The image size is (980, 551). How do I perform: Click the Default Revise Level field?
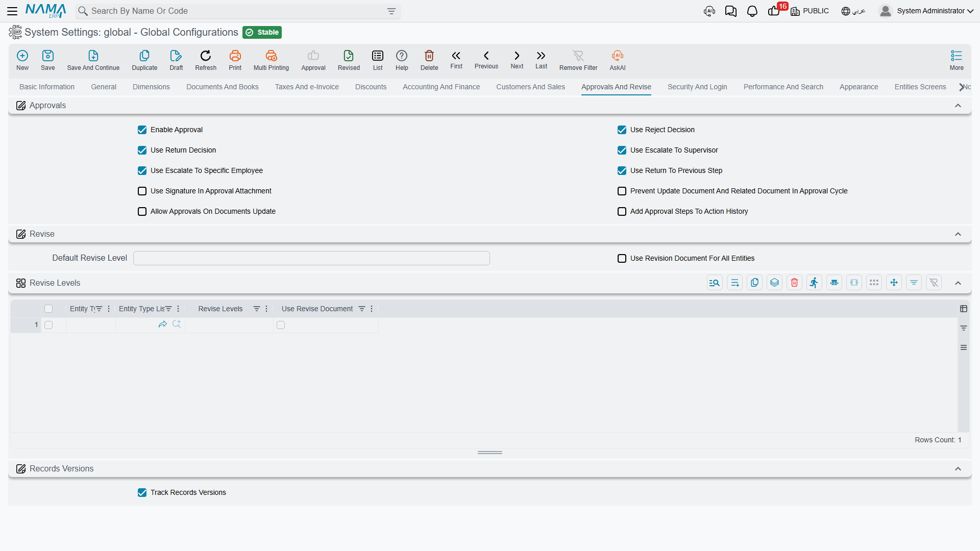point(311,258)
